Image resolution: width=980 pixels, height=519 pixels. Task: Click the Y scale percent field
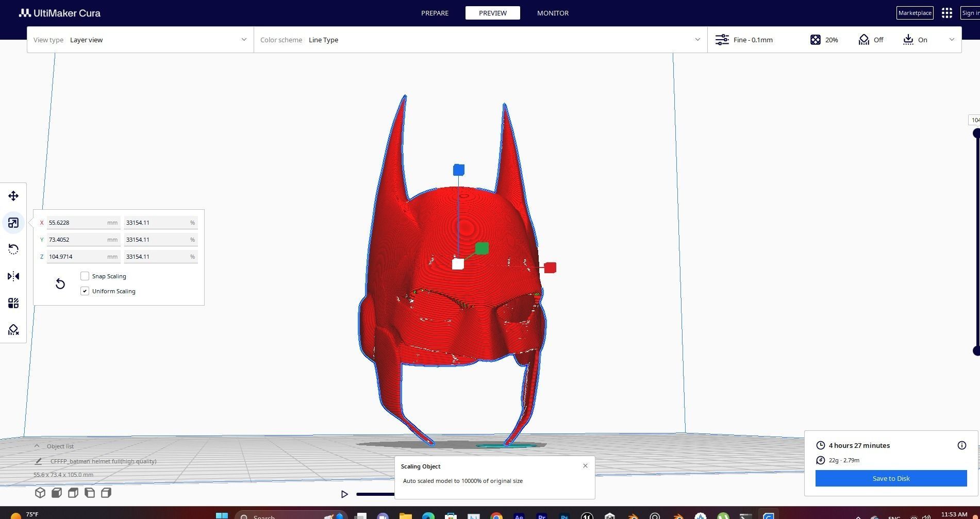[x=161, y=240]
